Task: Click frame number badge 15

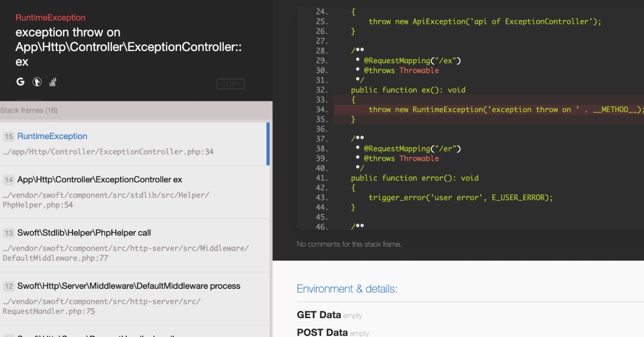Action: [9, 136]
